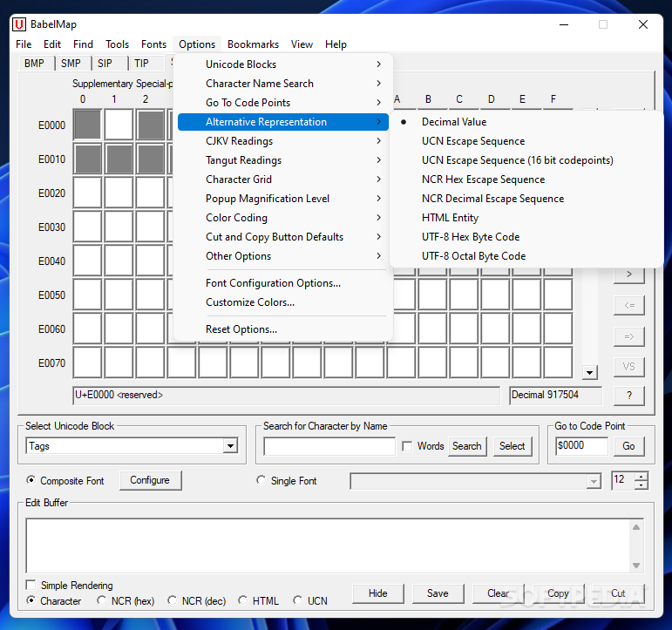672x630 pixels.
Task: Click the Configure button
Action: tap(150, 480)
